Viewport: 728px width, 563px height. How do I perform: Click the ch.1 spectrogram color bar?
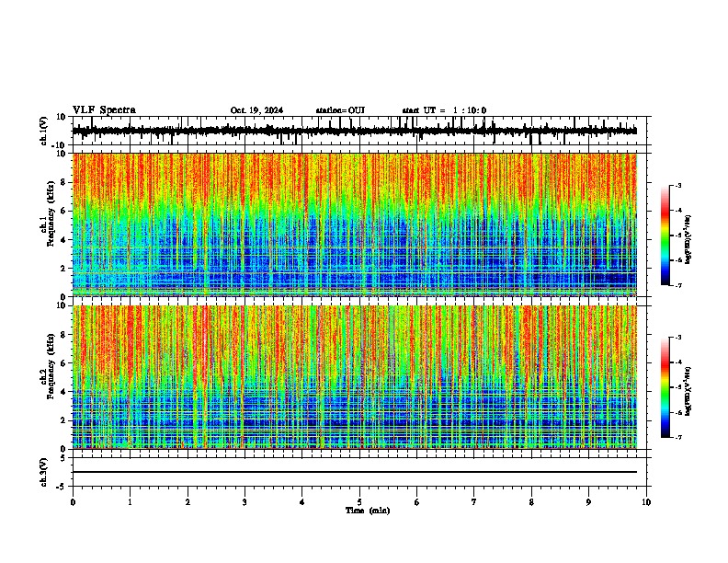pos(665,236)
